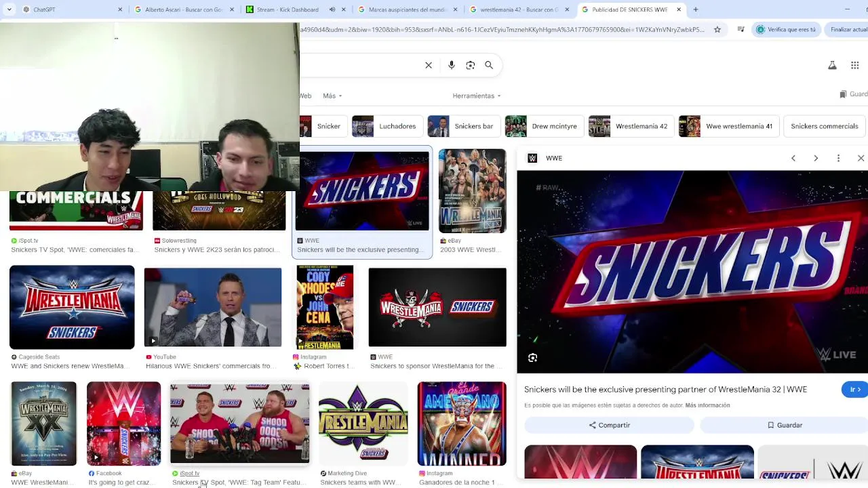Select WWE Snickers exclusive presenting thumbnail result

[362, 190]
